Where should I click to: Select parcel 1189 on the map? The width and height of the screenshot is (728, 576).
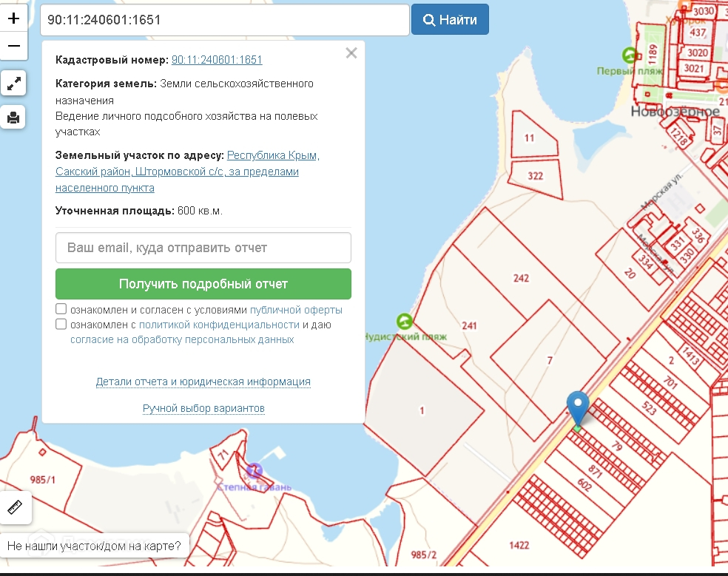(653, 54)
